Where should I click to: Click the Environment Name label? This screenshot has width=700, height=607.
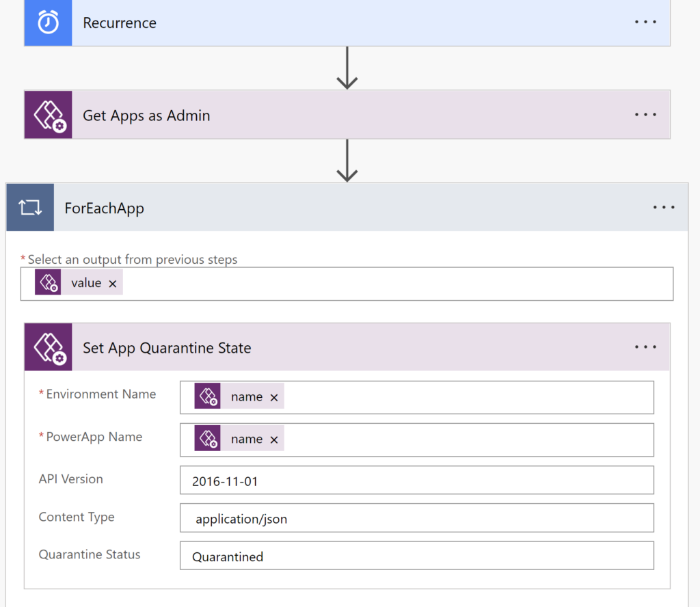pos(101,394)
